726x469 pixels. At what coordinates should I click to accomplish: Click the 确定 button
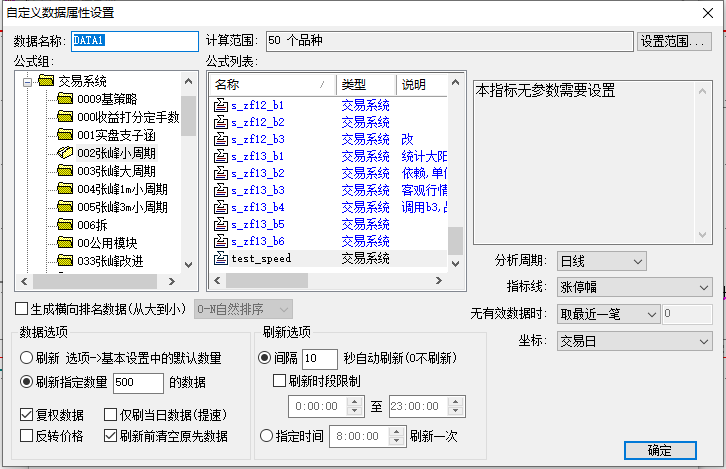click(x=659, y=450)
